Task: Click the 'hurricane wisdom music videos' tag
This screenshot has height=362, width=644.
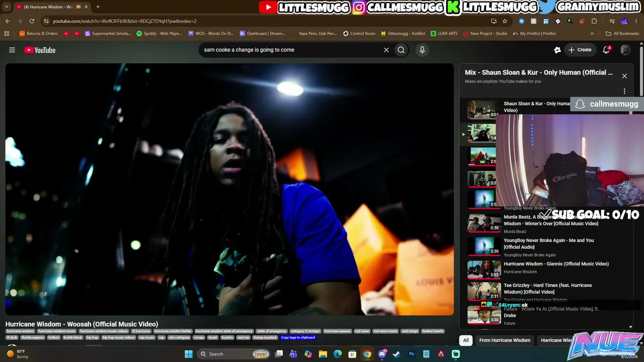Action: (104, 331)
